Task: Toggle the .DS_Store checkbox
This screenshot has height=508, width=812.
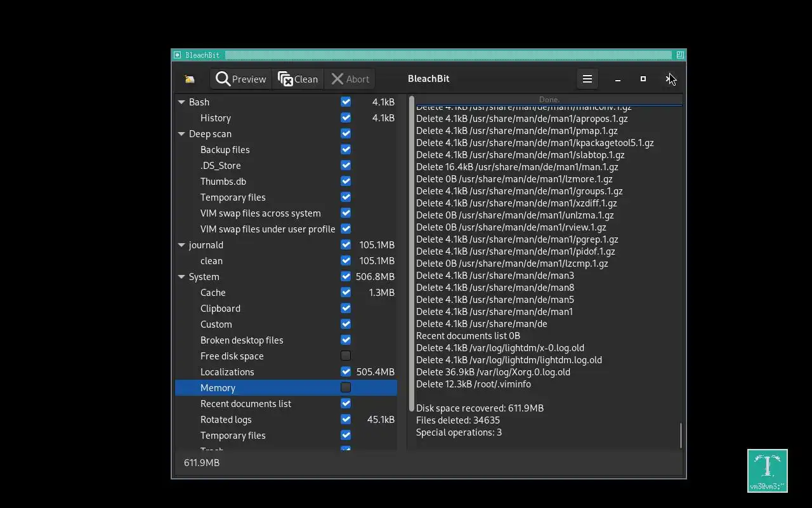Action: pyautogui.click(x=346, y=165)
